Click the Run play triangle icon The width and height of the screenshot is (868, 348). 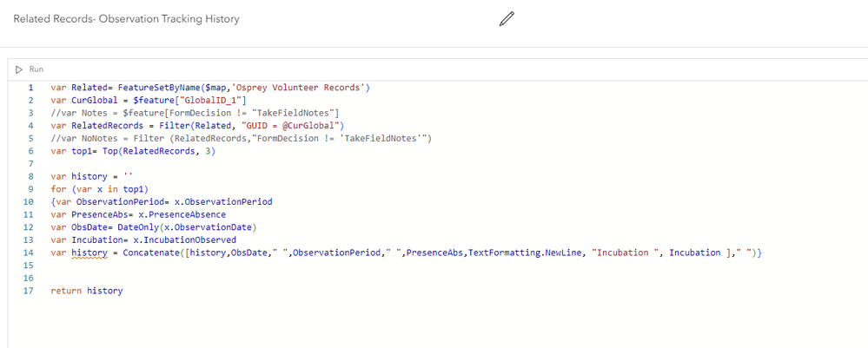tap(19, 69)
